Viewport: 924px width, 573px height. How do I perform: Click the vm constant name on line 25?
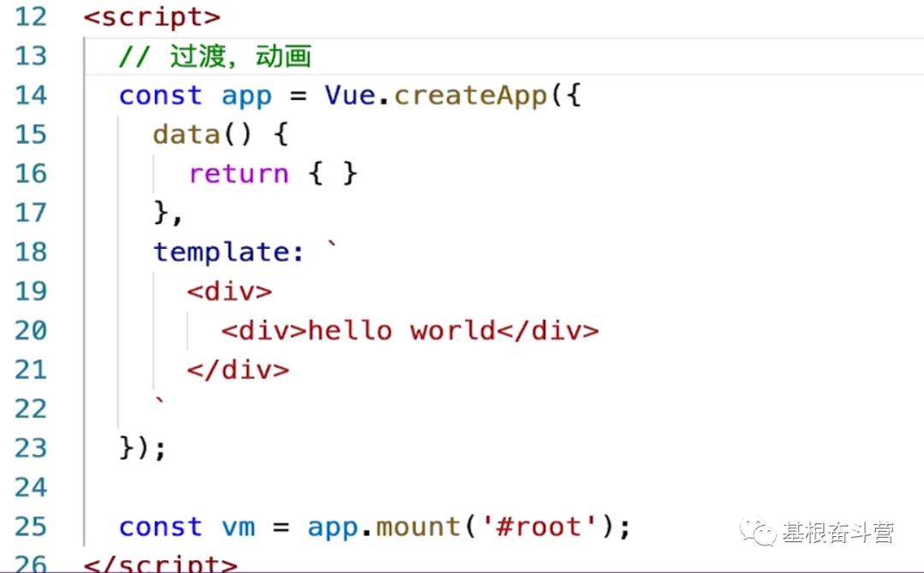click(240, 526)
